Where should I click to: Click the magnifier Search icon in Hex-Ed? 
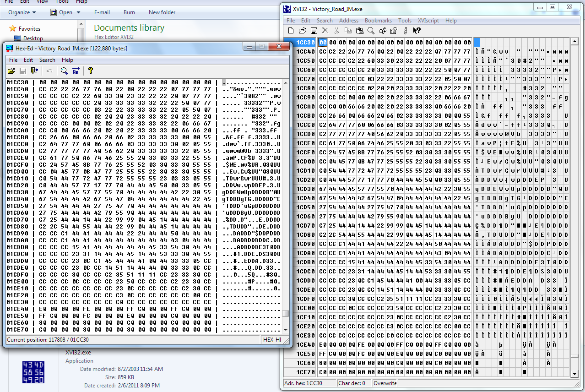[64, 71]
